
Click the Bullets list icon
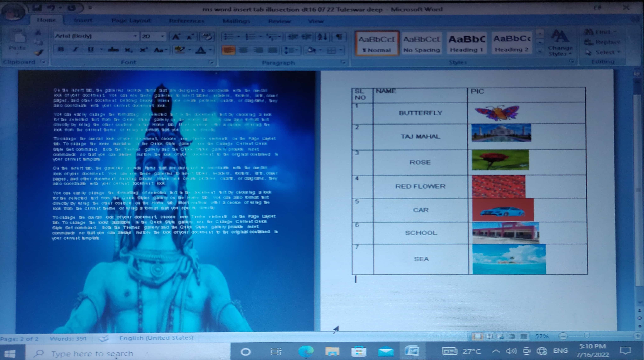pos(229,37)
